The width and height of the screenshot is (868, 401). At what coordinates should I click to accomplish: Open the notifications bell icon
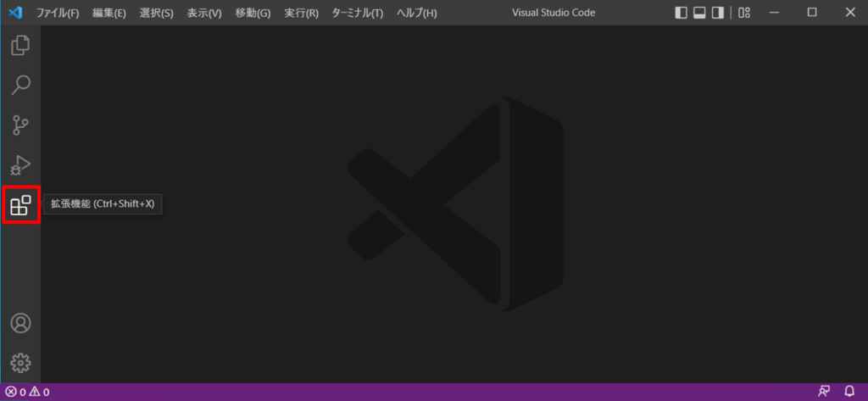[849, 392]
